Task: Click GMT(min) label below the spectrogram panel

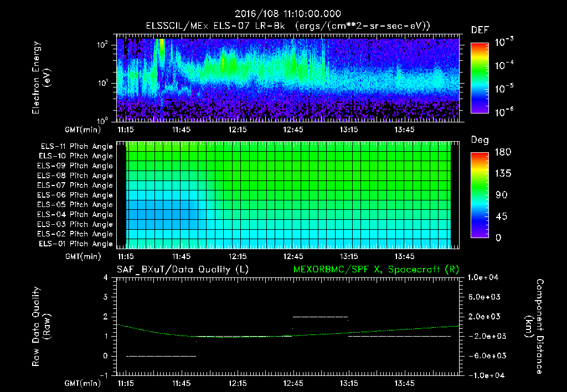Action: (x=83, y=130)
